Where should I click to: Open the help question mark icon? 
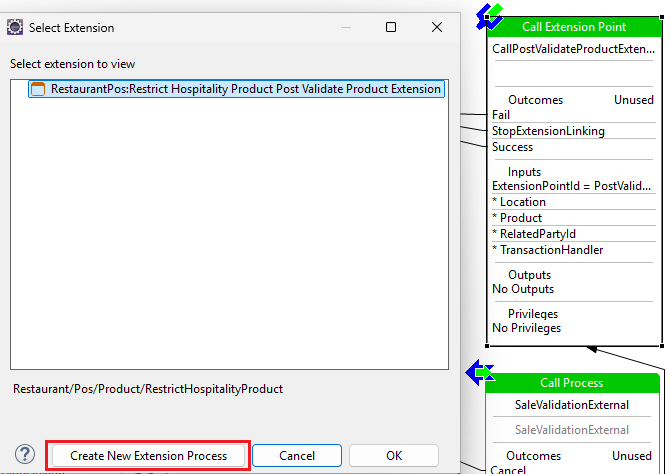(x=25, y=455)
